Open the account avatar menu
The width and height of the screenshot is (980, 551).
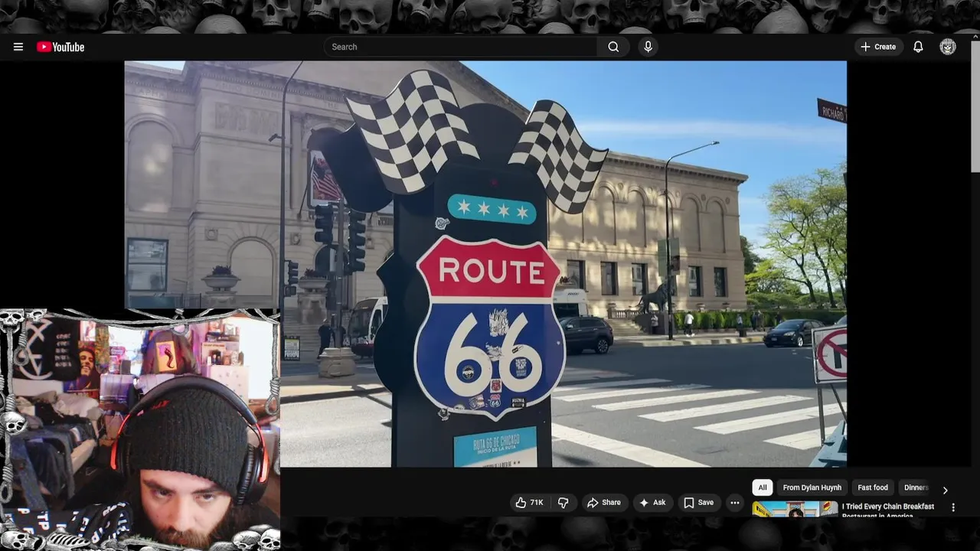coord(948,47)
